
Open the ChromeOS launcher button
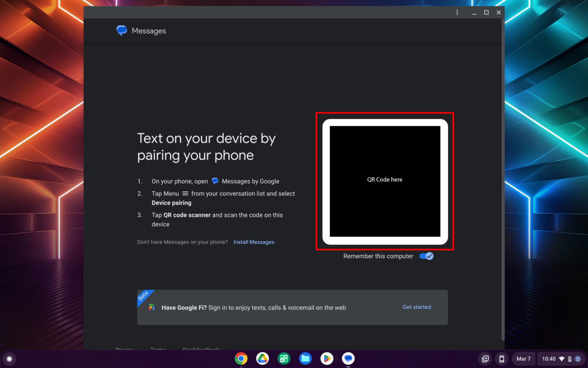[9, 359]
